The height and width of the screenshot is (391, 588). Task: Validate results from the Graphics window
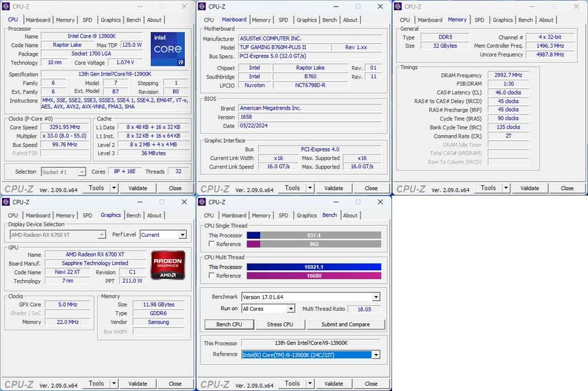pos(137,384)
